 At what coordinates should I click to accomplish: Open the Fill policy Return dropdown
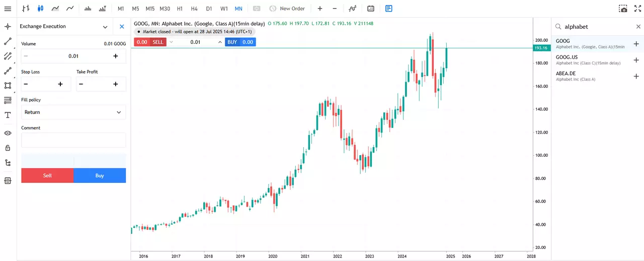73,112
